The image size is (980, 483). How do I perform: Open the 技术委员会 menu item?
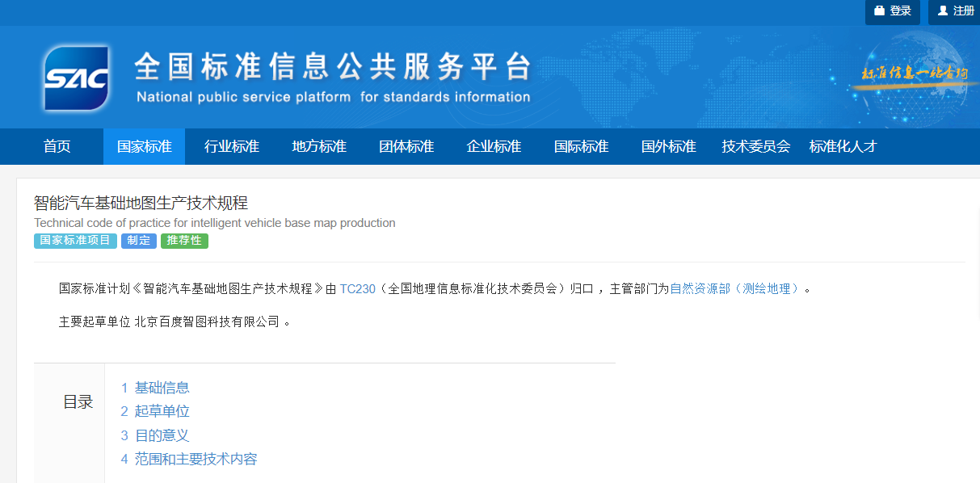[755, 146]
